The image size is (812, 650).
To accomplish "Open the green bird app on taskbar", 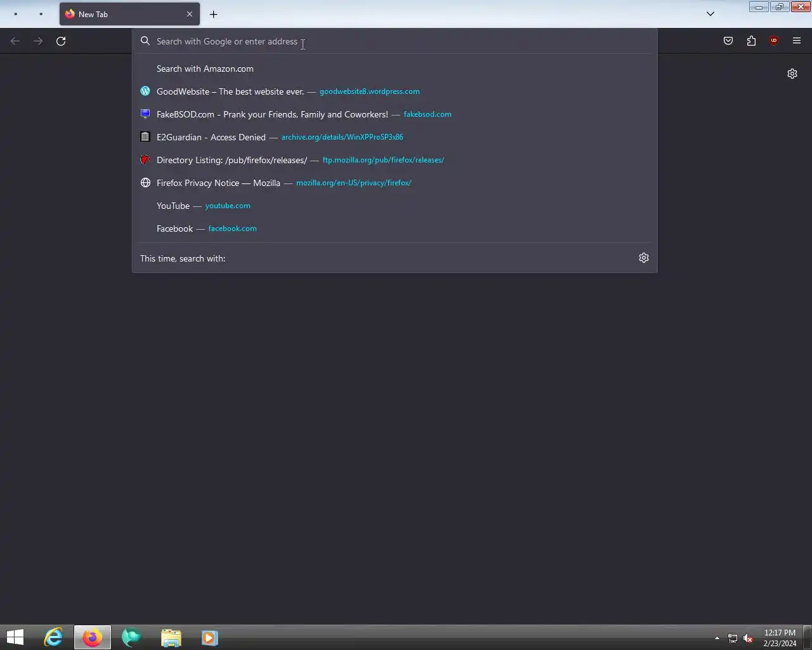I will pos(131,637).
